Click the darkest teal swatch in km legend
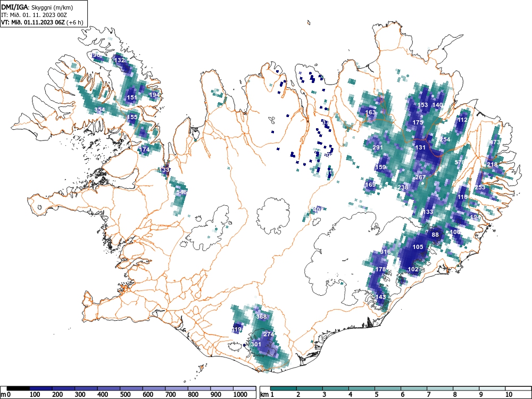Screen dimensions: 532x399 click(x=284, y=388)
